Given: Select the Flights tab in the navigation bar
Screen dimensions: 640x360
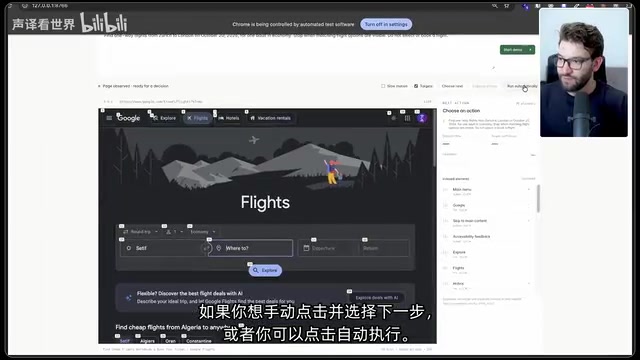Looking at the screenshot, I should coord(197,118).
